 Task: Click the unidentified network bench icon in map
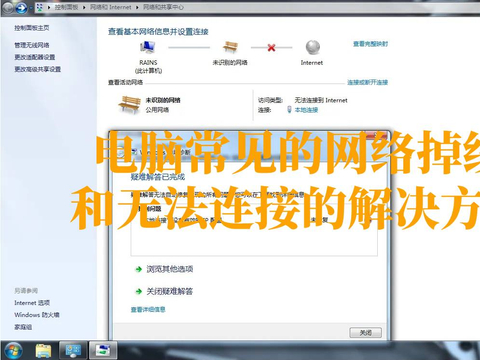(230, 47)
